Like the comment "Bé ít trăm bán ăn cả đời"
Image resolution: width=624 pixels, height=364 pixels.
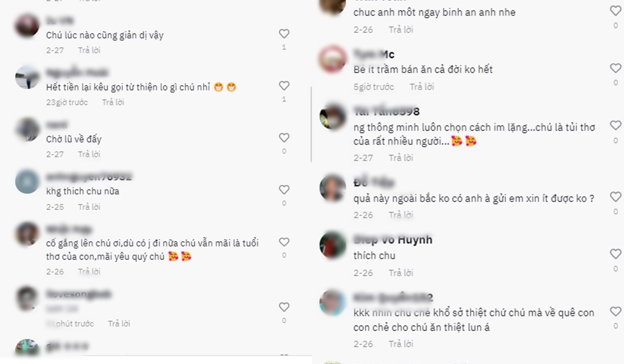pyautogui.click(x=616, y=68)
